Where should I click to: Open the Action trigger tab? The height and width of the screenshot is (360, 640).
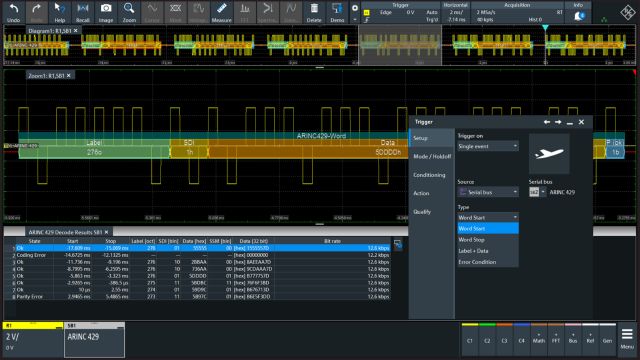(x=431, y=193)
